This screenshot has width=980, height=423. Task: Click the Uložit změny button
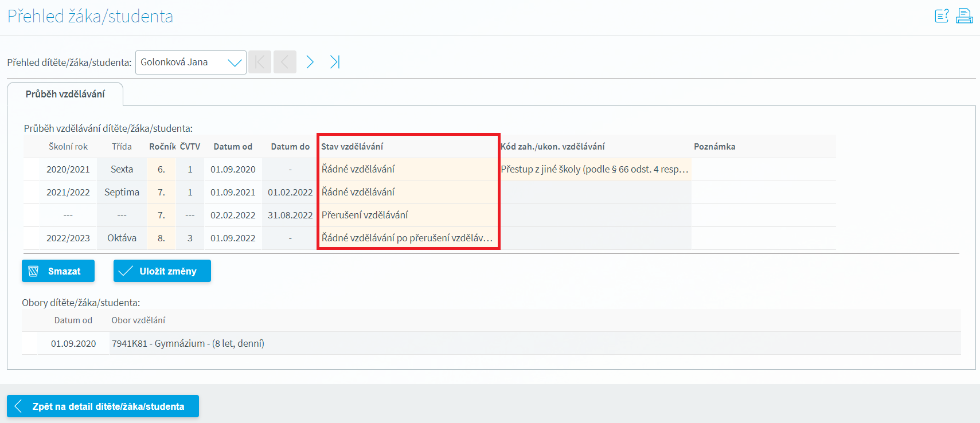[162, 271]
